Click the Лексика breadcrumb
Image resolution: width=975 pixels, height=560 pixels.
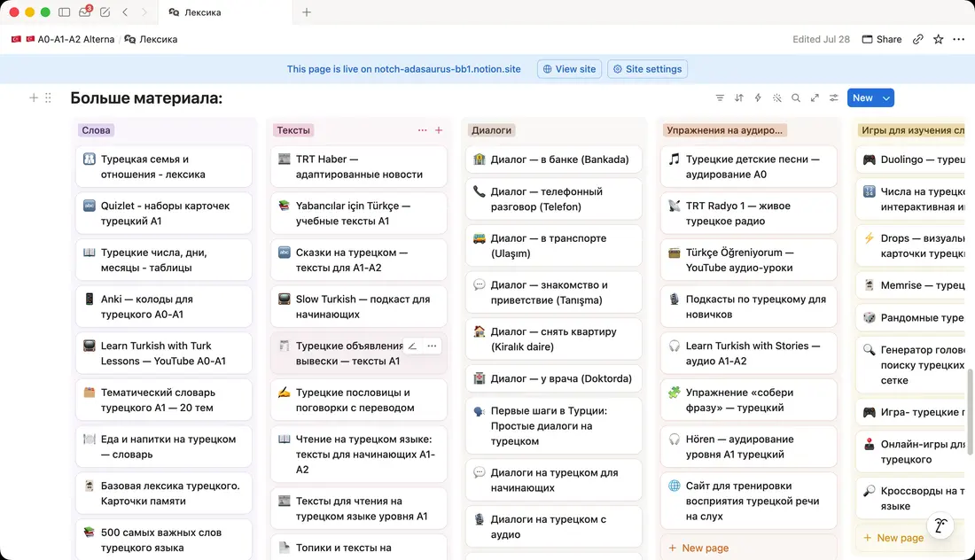pyautogui.click(x=151, y=39)
